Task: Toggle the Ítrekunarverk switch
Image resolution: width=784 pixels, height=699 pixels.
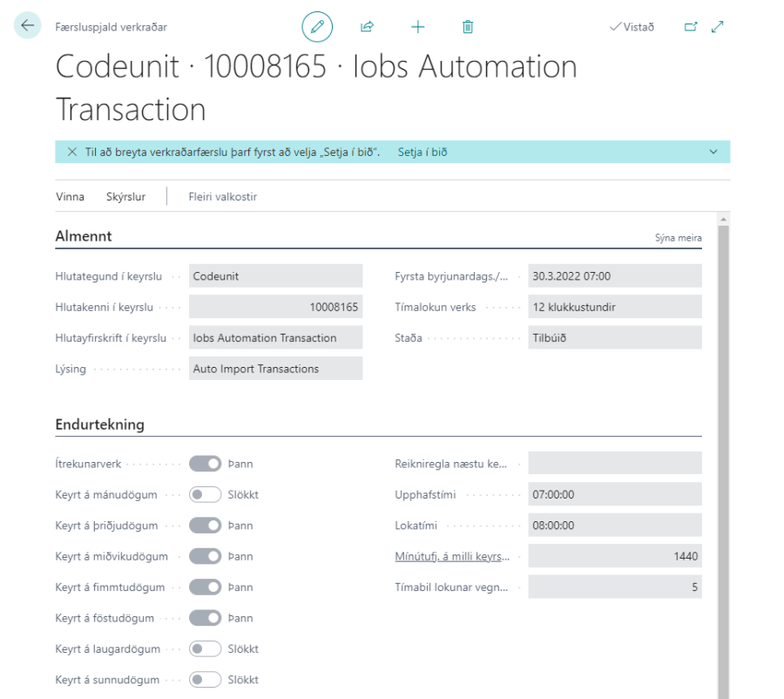Action: click(x=206, y=464)
